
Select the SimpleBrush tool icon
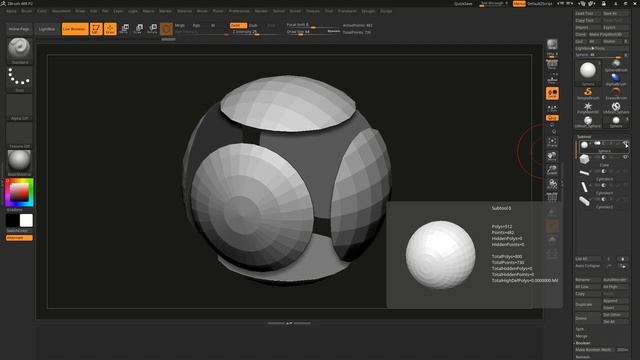588,93
